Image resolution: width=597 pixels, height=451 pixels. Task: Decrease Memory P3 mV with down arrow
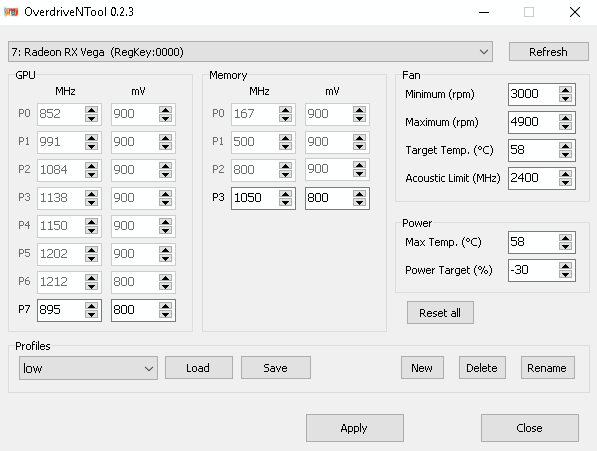[x=359, y=202]
